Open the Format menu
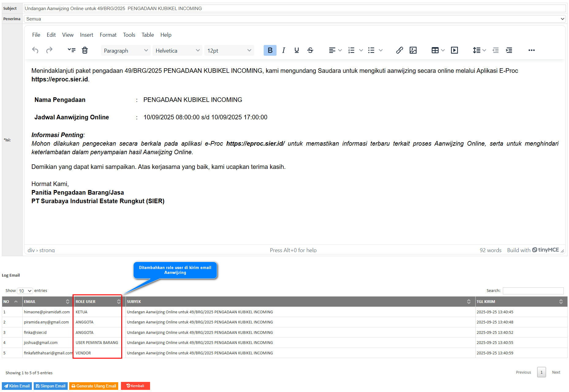This screenshot has width=569, height=392. (x=108, y=35)
